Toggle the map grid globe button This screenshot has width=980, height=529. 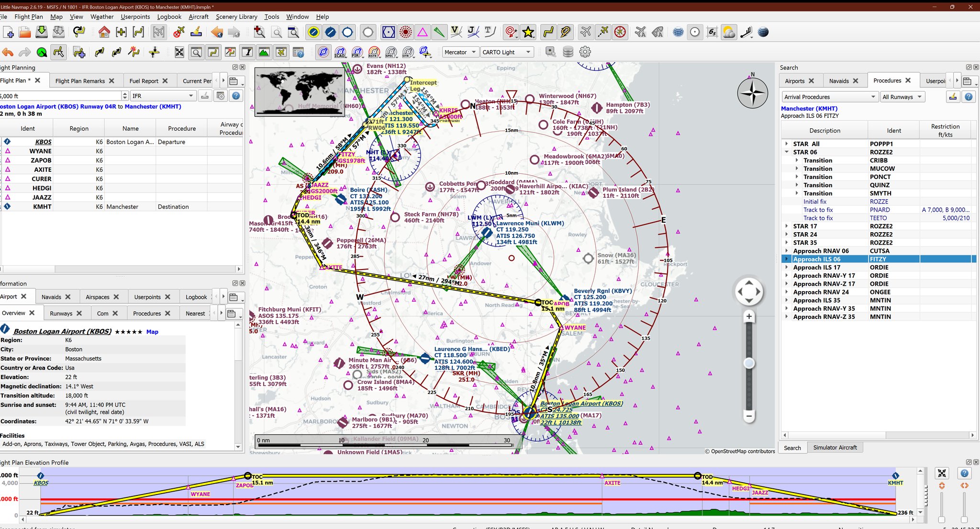point(678,32)
